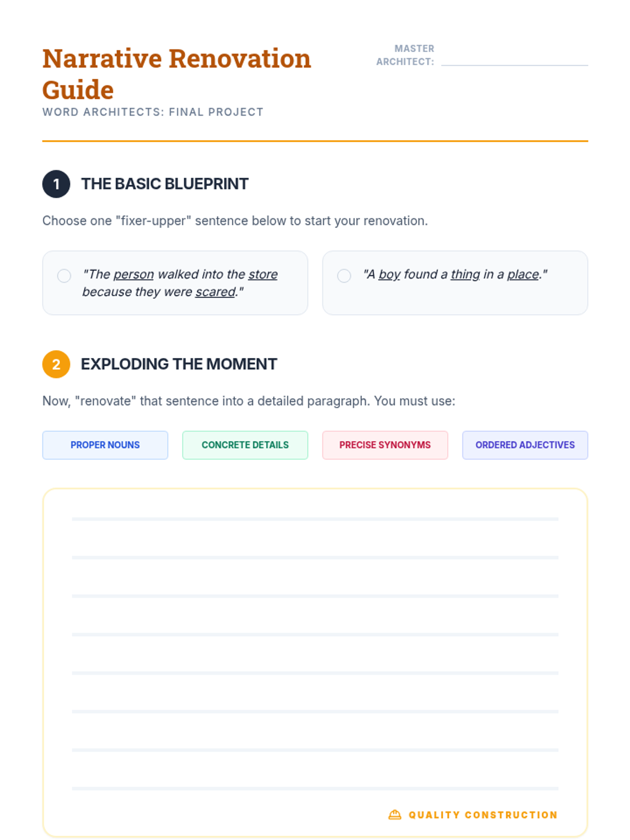This screenshot has height=840, width=630.
Task: Click the orange number 2 step circle
Action: point(56,364)
